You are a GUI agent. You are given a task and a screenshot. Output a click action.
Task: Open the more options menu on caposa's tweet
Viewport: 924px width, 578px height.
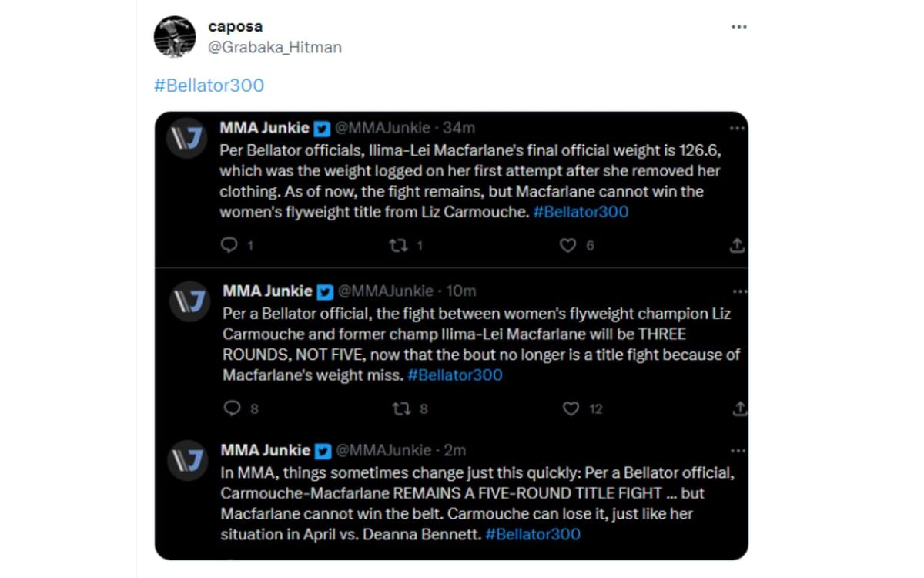tap(739, 25)
